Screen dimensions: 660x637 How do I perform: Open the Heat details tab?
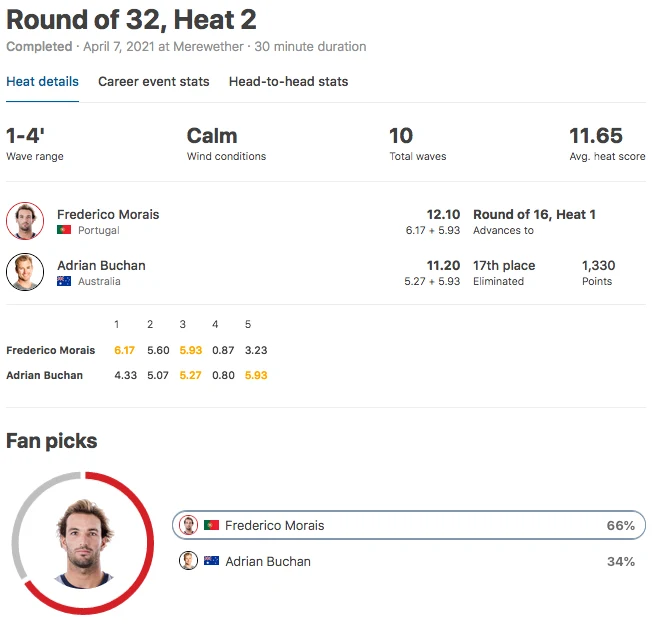[42, 82]
